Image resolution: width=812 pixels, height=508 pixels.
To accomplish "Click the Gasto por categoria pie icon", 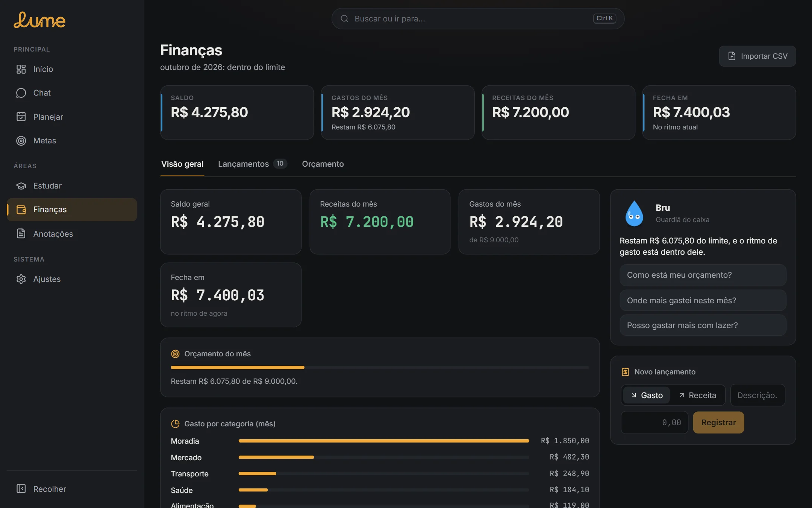I will click(175, 424).
